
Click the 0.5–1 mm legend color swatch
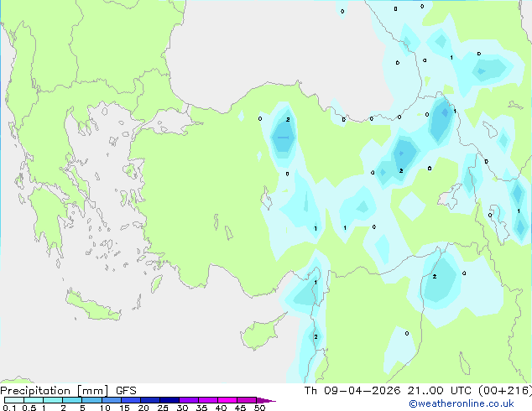[x=34, y=400]
